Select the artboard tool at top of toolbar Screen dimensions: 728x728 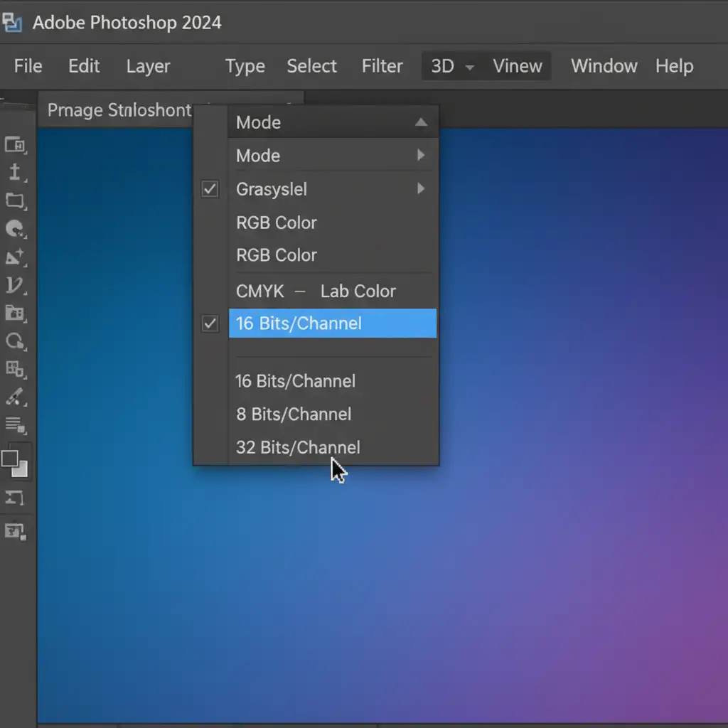pos(15,146)
